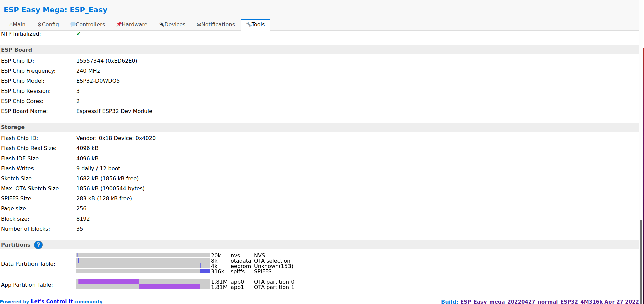Viewport: 644px width, 304px height.
Task: Open the Notifications tab
Action: pos(216,25)
